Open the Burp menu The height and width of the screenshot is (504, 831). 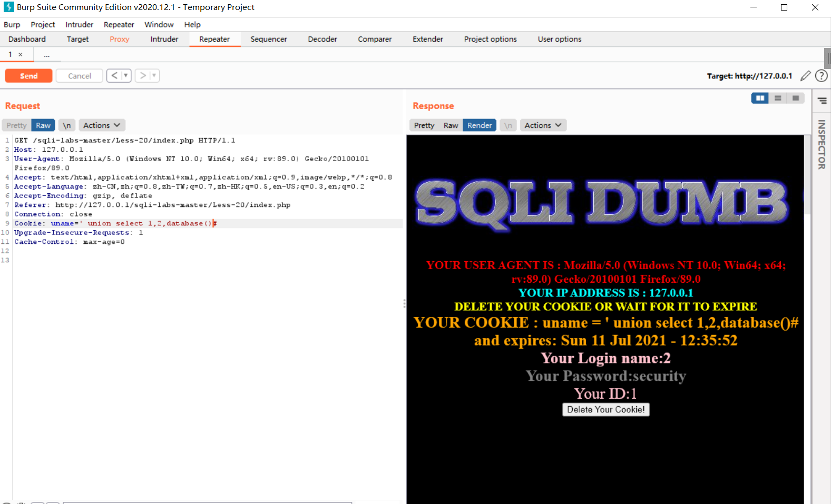[x=12, y=25]
